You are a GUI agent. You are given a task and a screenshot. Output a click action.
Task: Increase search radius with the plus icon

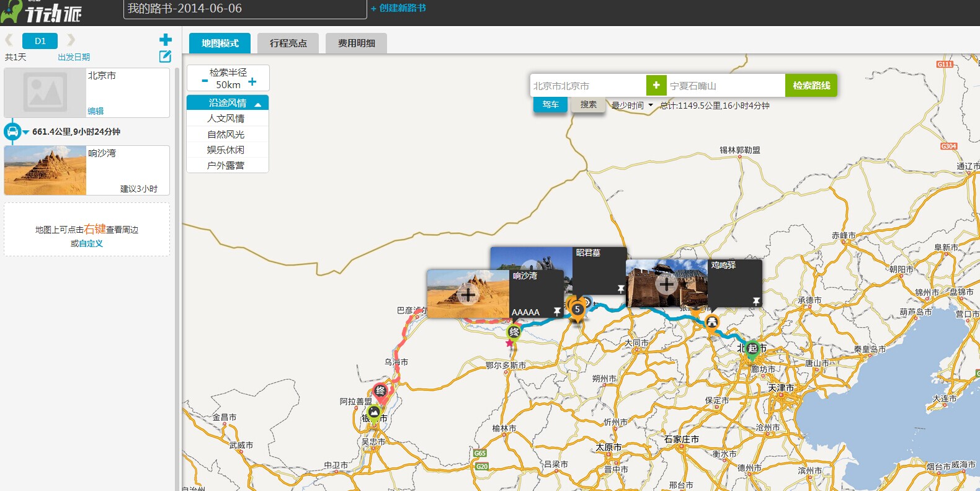coord(252,81)
